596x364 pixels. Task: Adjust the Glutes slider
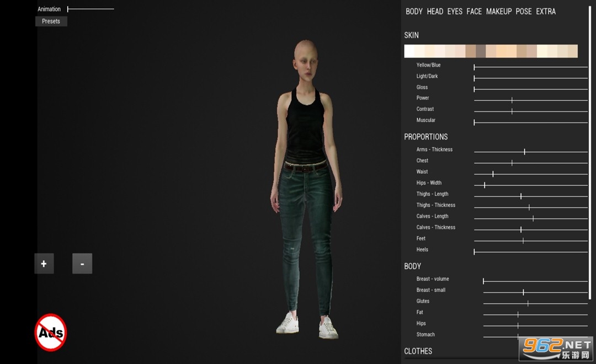click(x=535, y=303)
